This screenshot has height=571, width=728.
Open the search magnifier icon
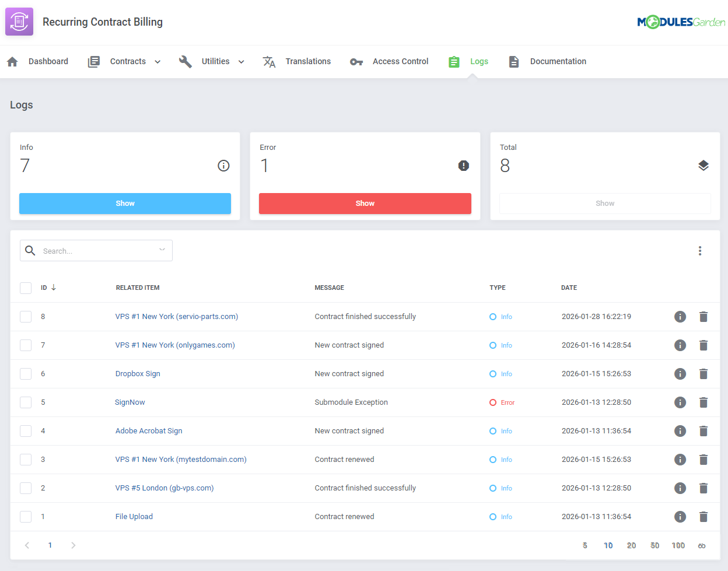[x=30, y=250]
